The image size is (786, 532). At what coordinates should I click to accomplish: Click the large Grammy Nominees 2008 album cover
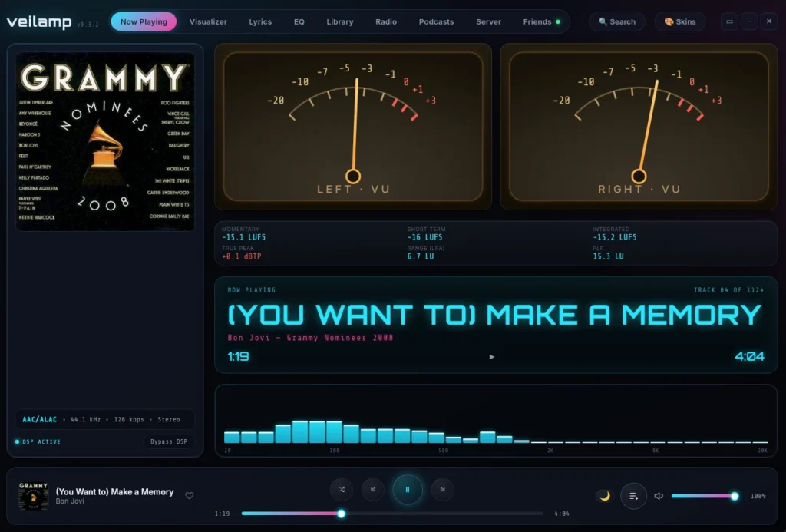click(105, 141)
